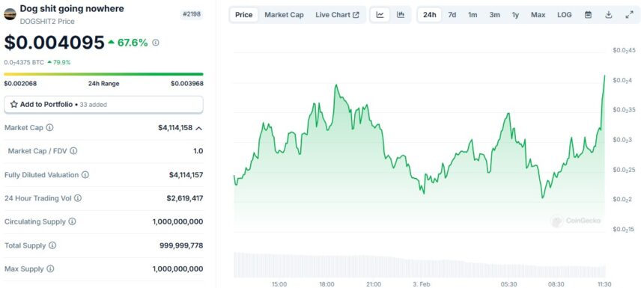Toggle LOG scale on chart
644x288 pixels.
[x=565, y=15]
